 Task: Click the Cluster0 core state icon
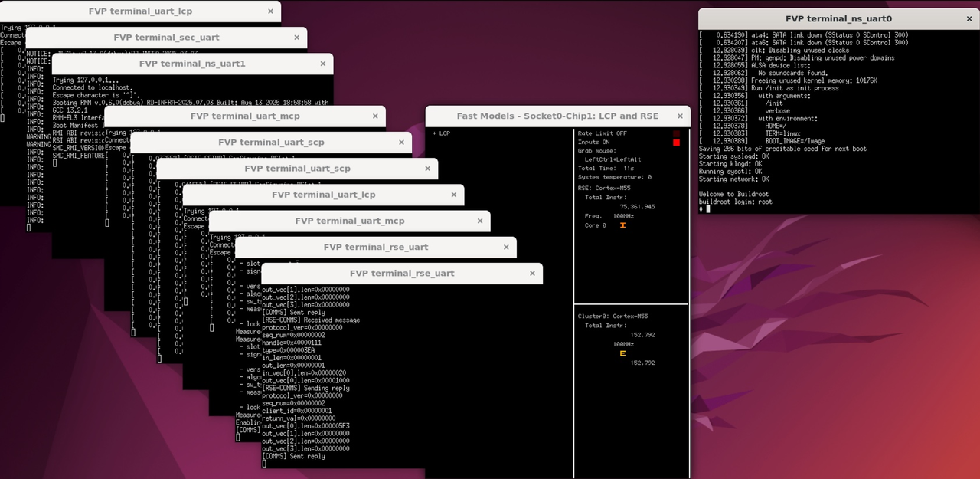(x=622, y=353)
